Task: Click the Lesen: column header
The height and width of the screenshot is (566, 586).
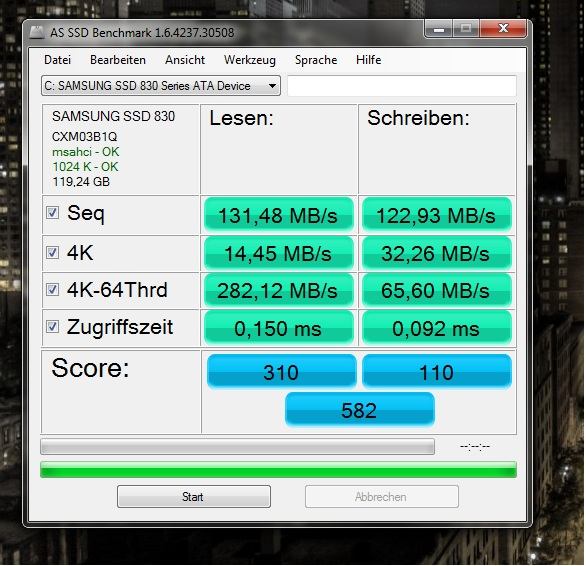Action: [241, 118]
